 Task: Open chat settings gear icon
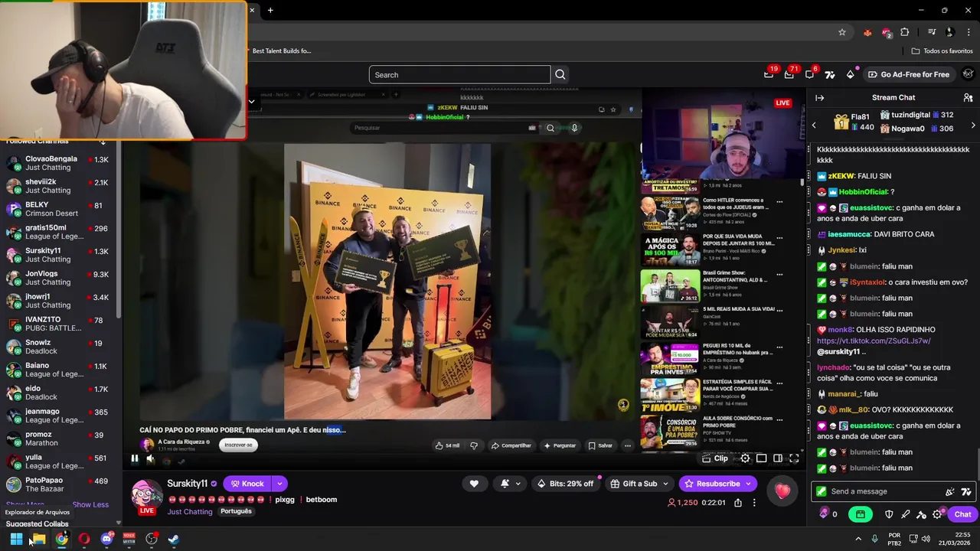point(937,514)
